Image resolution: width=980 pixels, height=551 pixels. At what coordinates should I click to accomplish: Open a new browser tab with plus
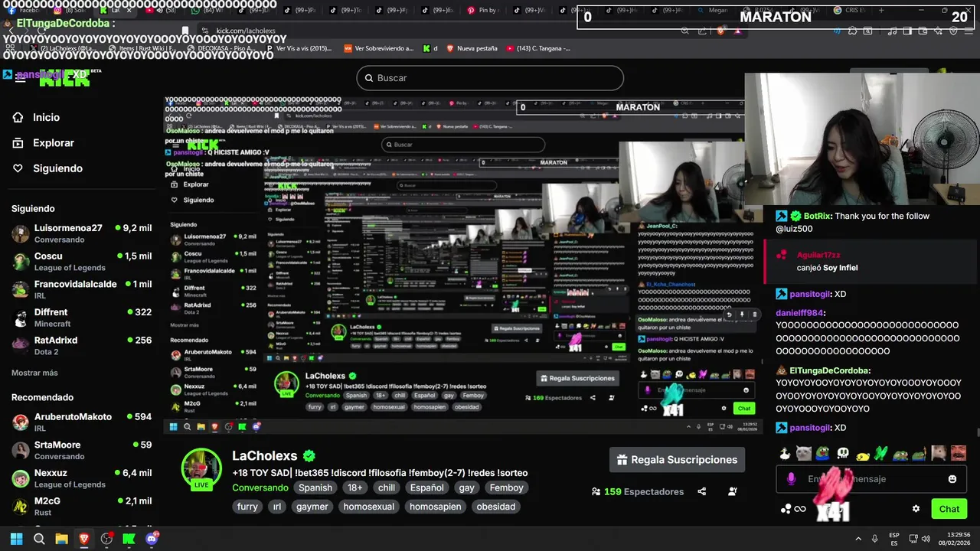[881, 11]
